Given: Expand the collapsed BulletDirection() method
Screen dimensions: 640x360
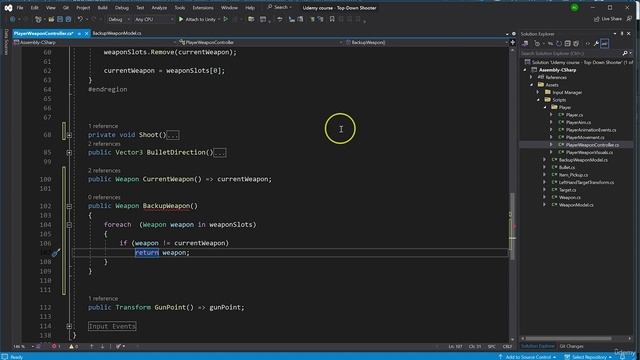Looking at the screenshot, I should coord(69,153).
